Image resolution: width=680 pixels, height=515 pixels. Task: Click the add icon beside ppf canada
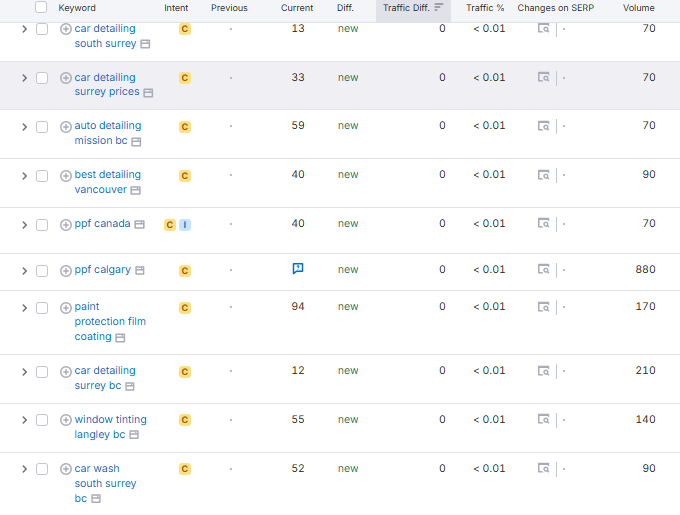point(66,224)
